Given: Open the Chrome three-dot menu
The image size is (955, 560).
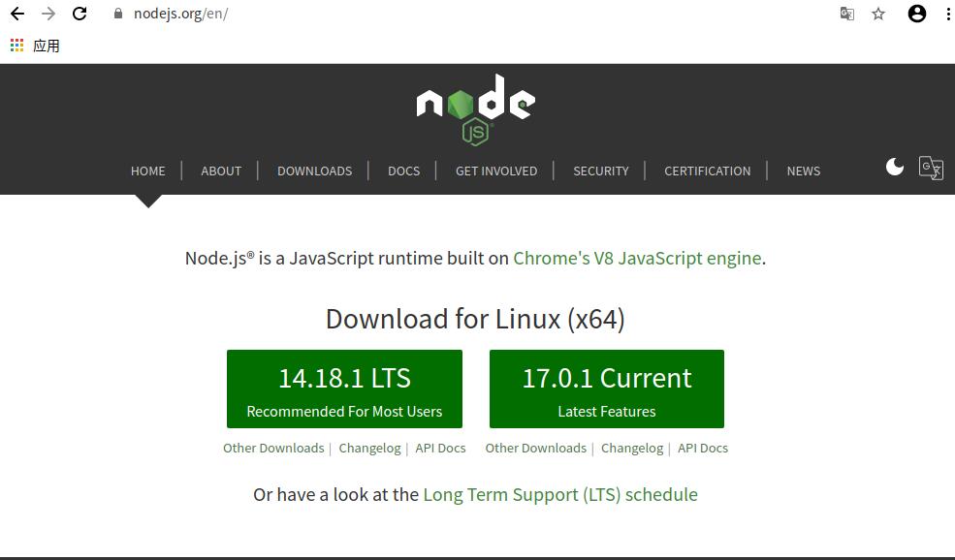Looking at the screenshot, I should pyautogui.click(x=947, y=14).
